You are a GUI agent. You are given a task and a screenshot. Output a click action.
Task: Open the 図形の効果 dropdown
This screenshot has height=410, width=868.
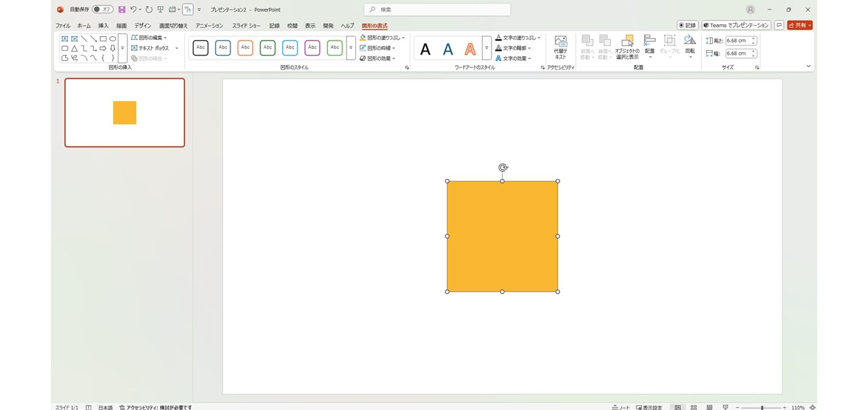point(378,58)
